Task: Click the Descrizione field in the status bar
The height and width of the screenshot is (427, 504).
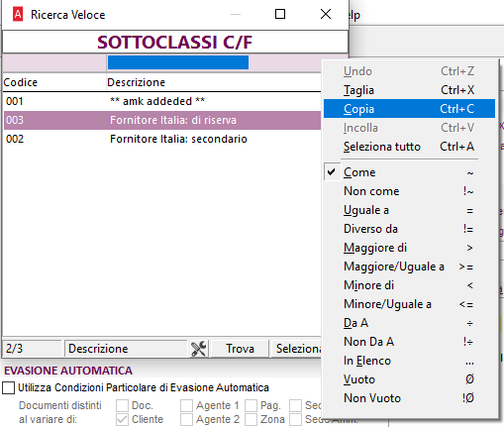Action: coord(126,349)
